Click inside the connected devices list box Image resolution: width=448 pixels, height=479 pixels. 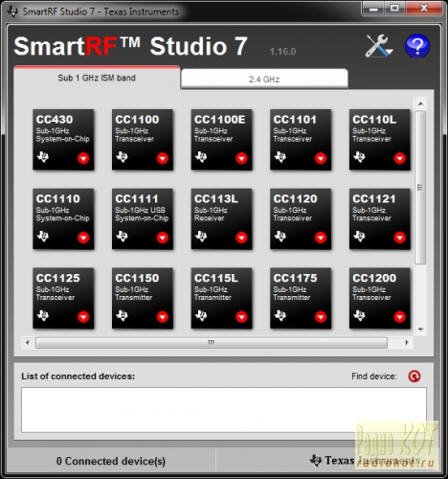pyautogui.click(x=224, y=410)
